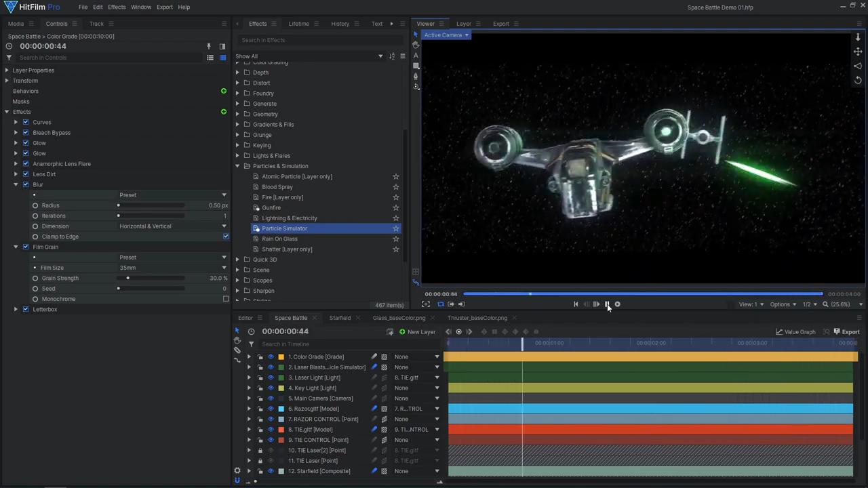Hide the Color Grade layer eye
Screen dimensions: 868x488
pos(271,357)
